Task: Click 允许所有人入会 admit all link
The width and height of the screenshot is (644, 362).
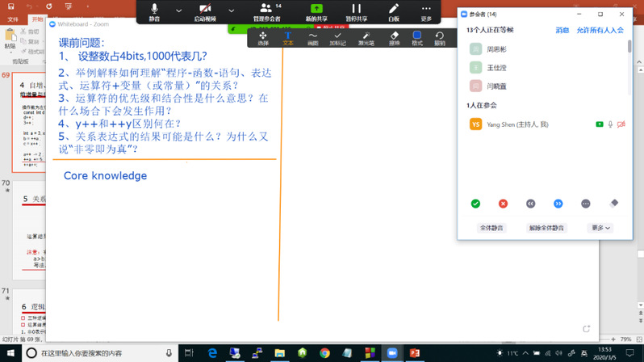Action: (x=600, y=30)
